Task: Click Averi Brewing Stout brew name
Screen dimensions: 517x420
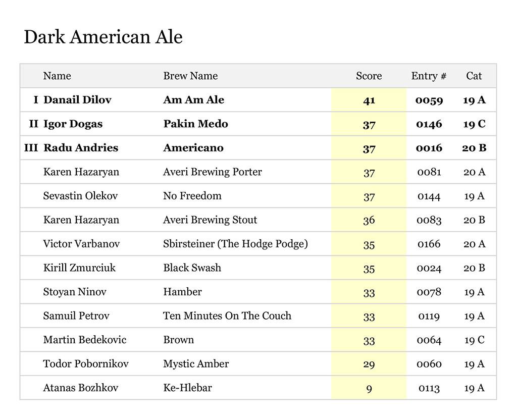Action: pyautogui.click(x=210, y=220)
